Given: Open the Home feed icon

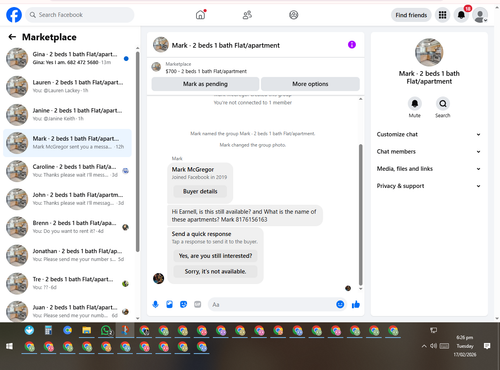Looking at the screenshot, I should click(x=200, y=15).
